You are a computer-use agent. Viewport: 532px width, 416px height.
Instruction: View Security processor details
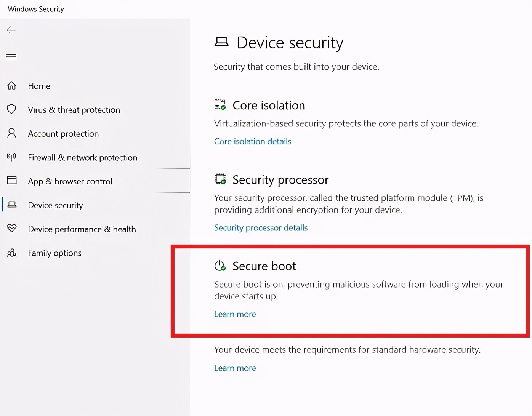[x=261, y=227]
